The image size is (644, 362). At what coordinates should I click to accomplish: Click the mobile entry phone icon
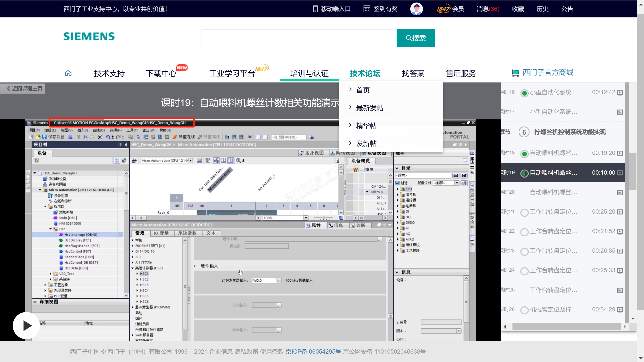[315, 9]
